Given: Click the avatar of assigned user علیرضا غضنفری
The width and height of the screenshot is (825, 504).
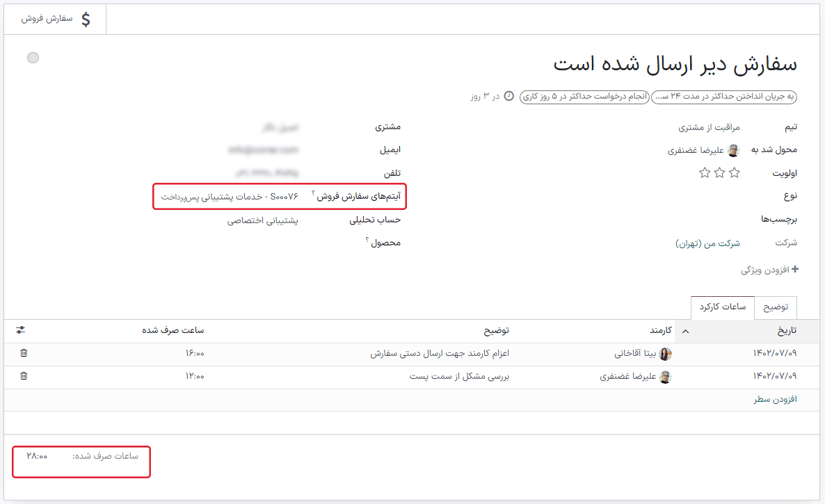Looking at the screenshot, I should 733,150.
